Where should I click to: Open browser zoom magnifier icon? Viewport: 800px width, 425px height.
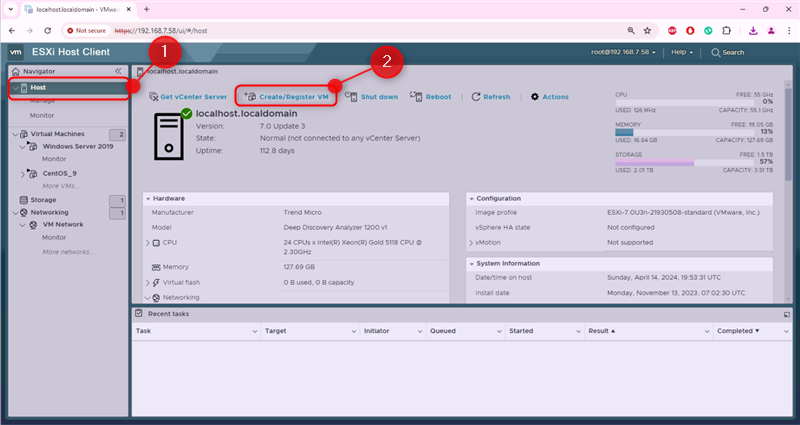point(631,31)
